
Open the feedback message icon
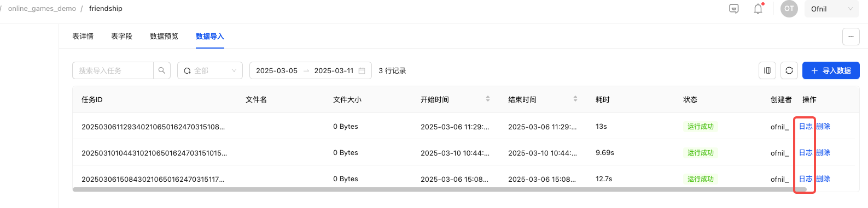(x=734, y=9)
